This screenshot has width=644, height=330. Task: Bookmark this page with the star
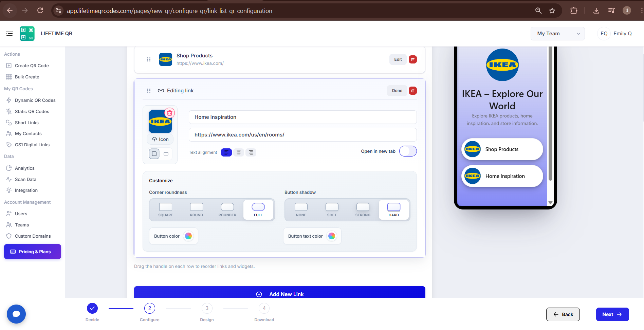[x=552, y=11]
